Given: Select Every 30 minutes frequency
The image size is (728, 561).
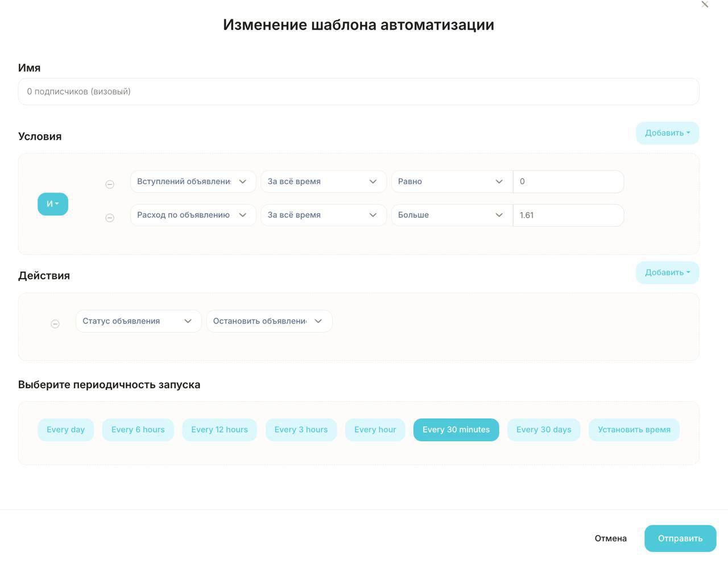Looking at the screenshot, I should point(456,430).
